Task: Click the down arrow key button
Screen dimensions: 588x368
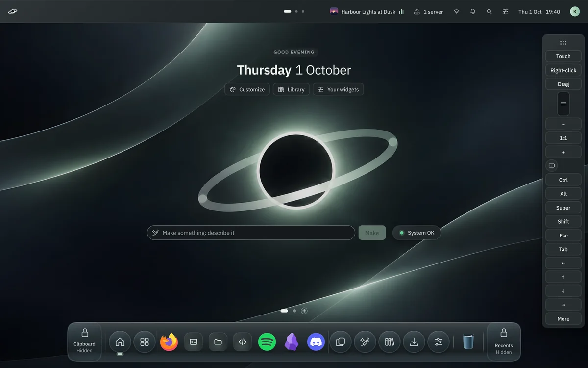Action: (563, 291)
